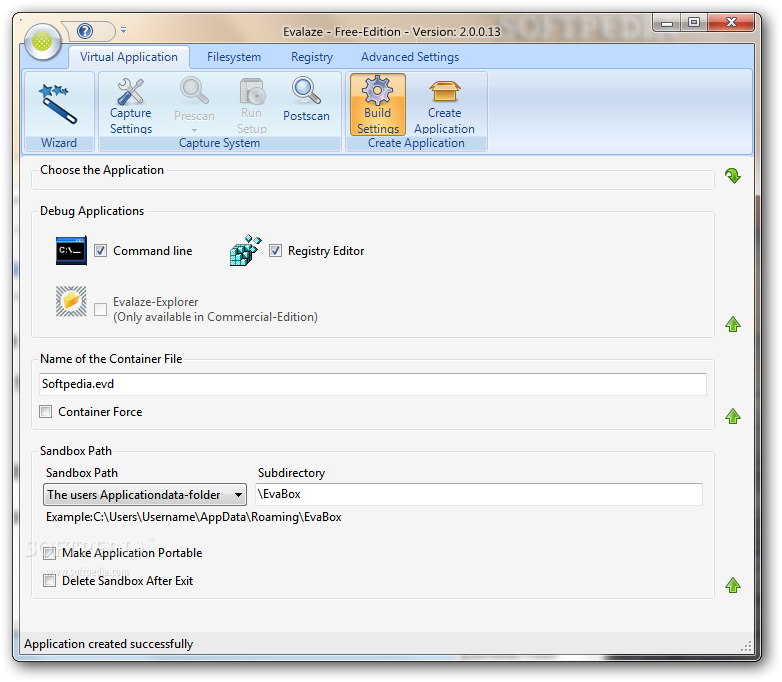Enable Delete Sandbox After Exit
Screen dimensions: 782x682
coord(49,581)
